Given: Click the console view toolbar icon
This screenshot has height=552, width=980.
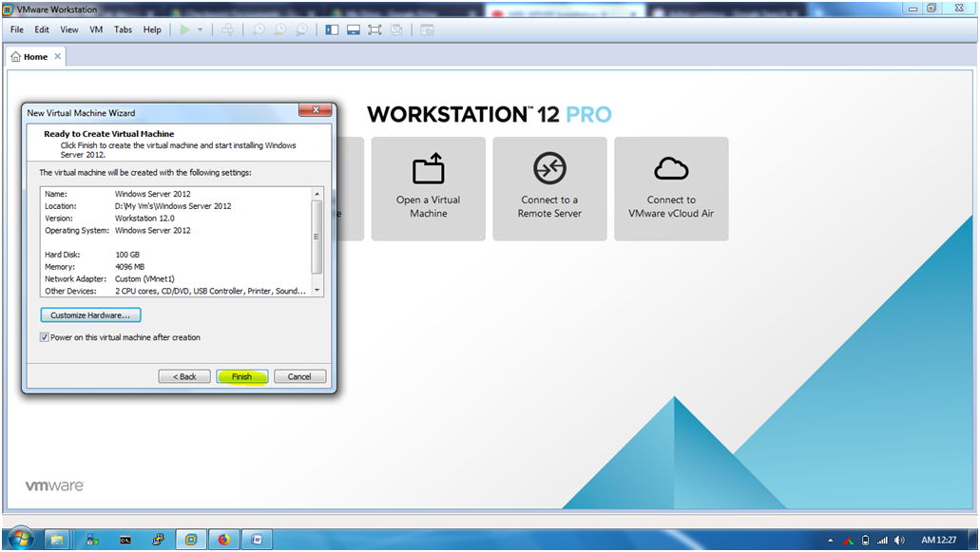Looking at the screenshot, I should pyautogui.click(x=427, y=29).
